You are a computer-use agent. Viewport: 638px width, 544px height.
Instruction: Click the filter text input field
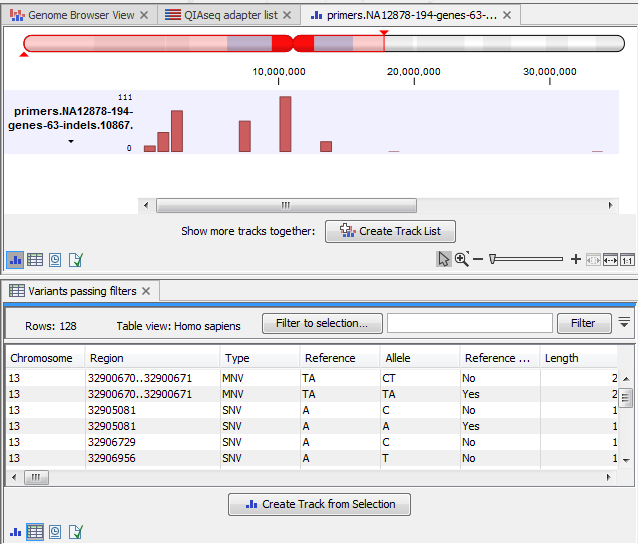pos(469,323)
